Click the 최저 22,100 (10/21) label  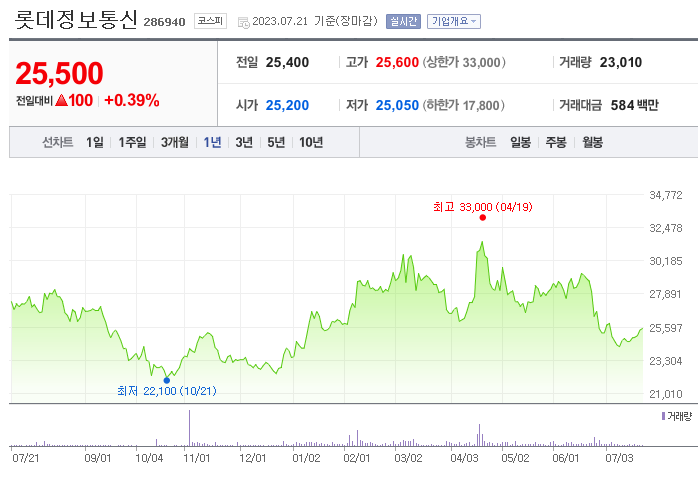(x=167, y=391)
